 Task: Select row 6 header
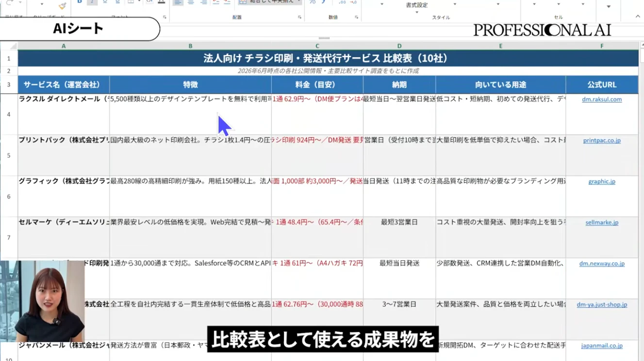click(9, 197)
